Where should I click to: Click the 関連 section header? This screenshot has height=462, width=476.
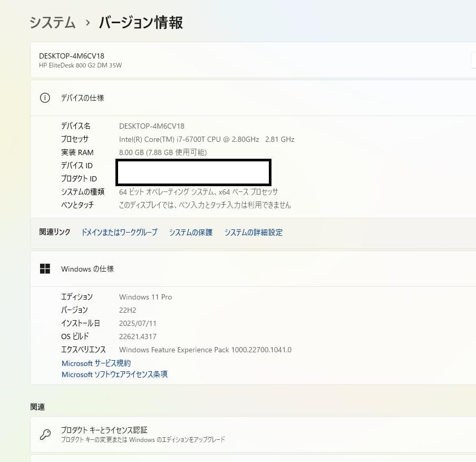[x=37, y=407]
